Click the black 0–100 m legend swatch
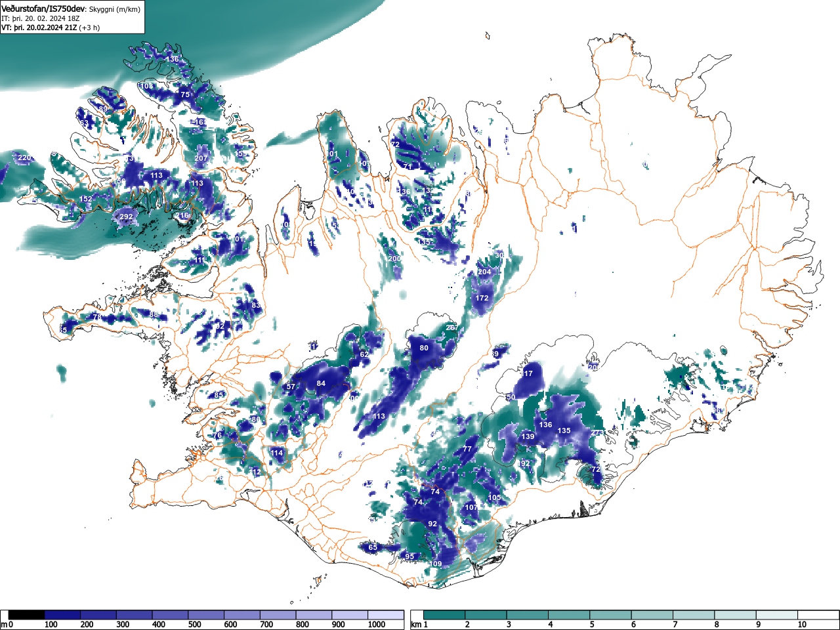840x630 pixels. pyautogui.click(x=27, y=615)
